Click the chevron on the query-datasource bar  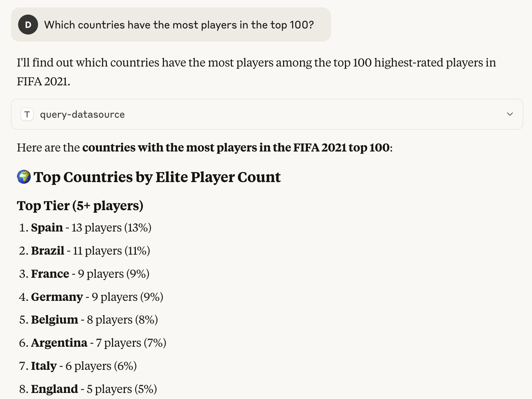(x=510, y=114)
